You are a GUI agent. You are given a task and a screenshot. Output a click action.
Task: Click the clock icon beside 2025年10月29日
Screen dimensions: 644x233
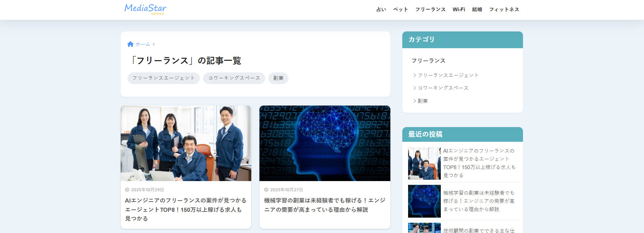click(x=127, y=190)
